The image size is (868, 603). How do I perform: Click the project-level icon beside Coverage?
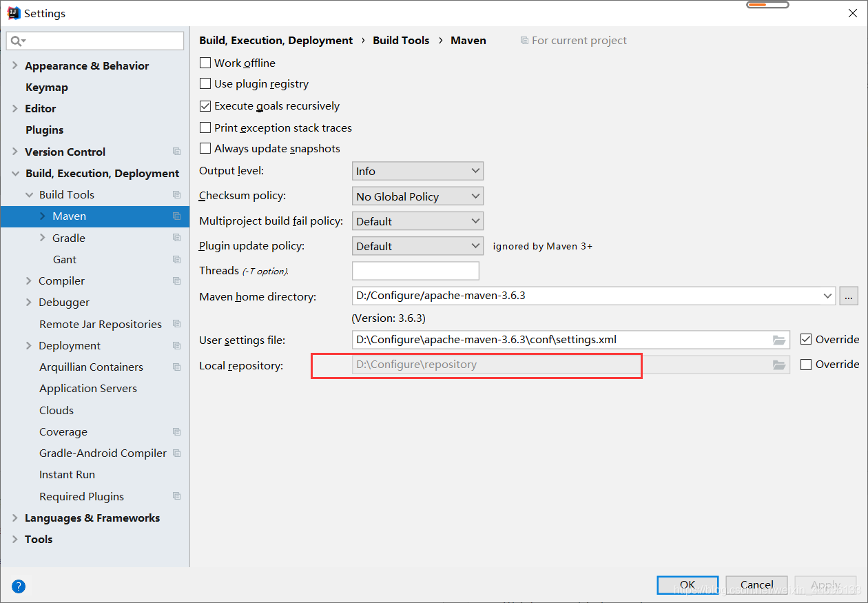coord(177,432)
